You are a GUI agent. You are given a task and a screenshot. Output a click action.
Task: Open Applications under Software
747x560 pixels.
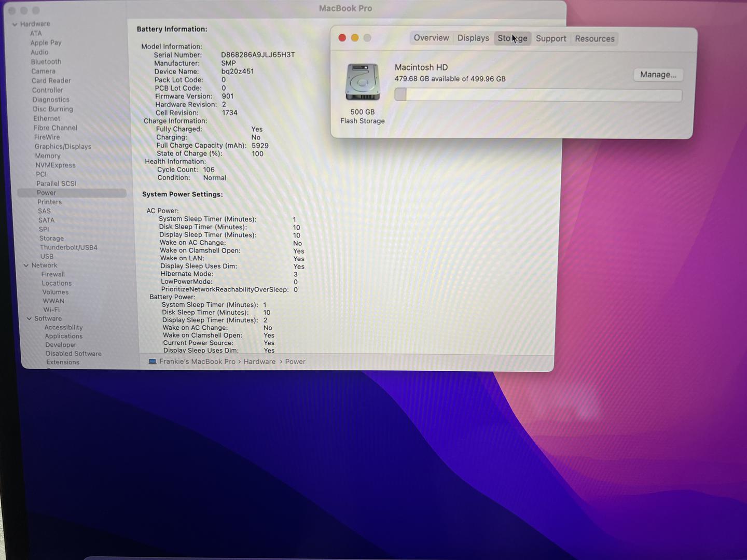(x=63, y=336)
